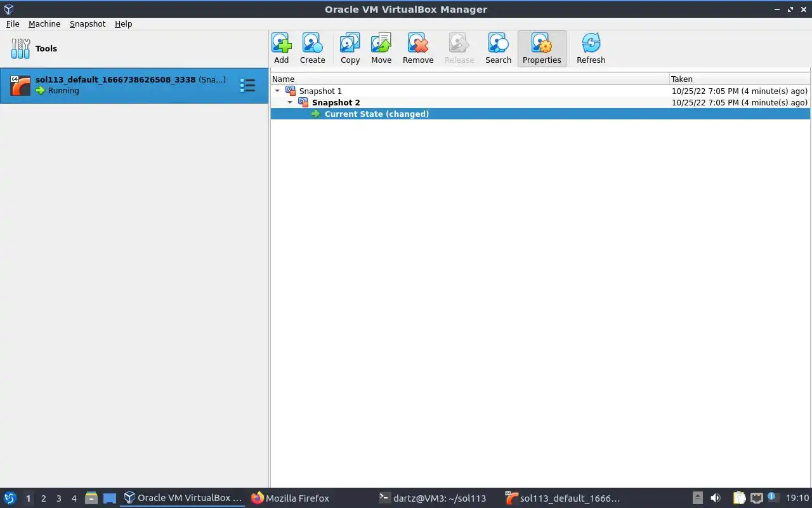
Task: Click the tray eject arrow icon
Action: click(697, 498)
